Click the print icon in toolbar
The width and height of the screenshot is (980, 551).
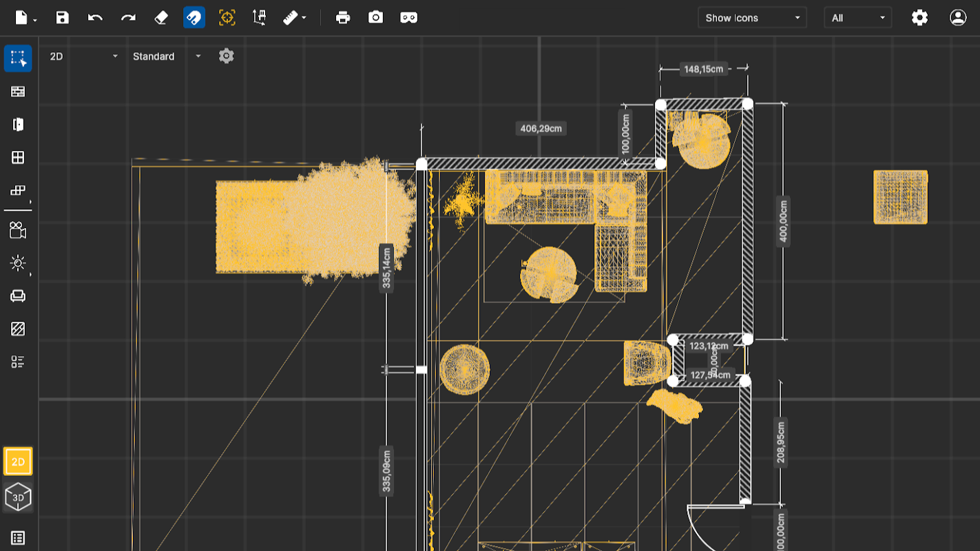point(343,18)
